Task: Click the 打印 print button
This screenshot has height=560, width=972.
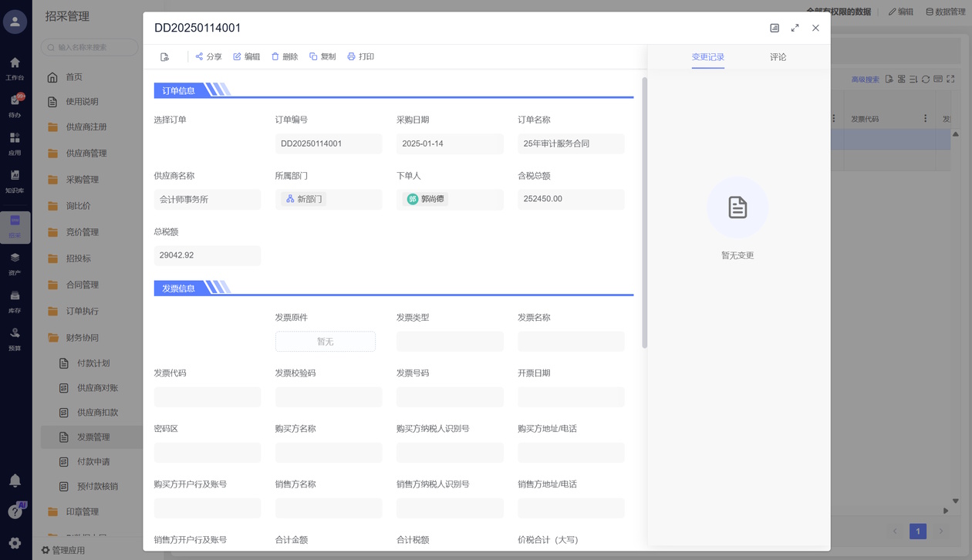Action: (359, 57)
